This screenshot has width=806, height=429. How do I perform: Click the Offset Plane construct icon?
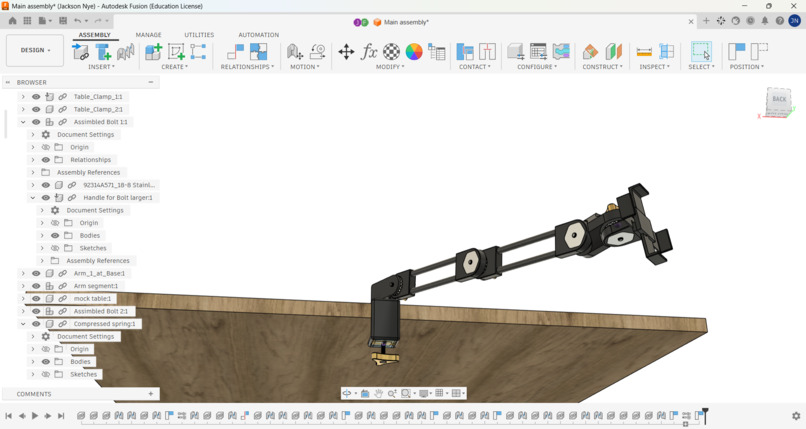[590, 51]
